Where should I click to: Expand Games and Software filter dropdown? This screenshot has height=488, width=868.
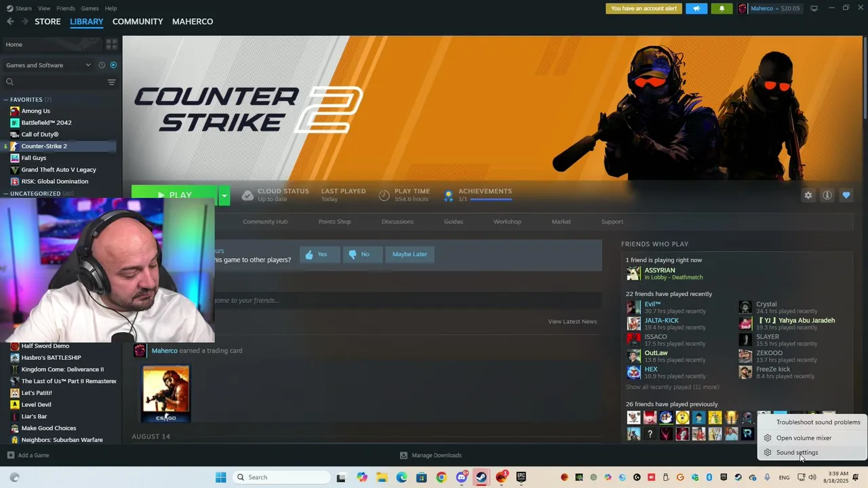pos(47,65)
